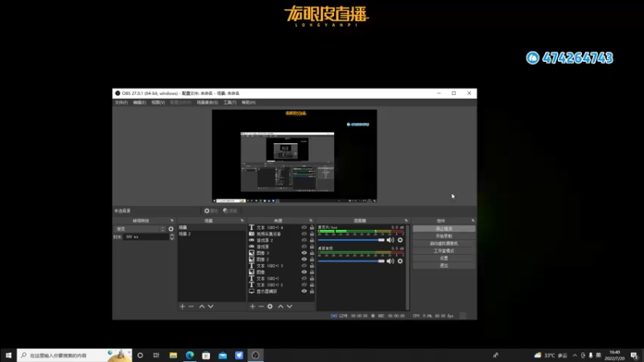The image size is (644, 362).
Task: Hide the 图像 3 source
Action: [304, 253]
